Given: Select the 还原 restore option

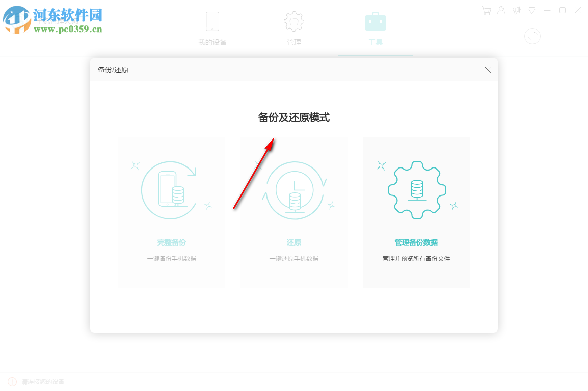Looking at the screenshot, I should 293,242.
